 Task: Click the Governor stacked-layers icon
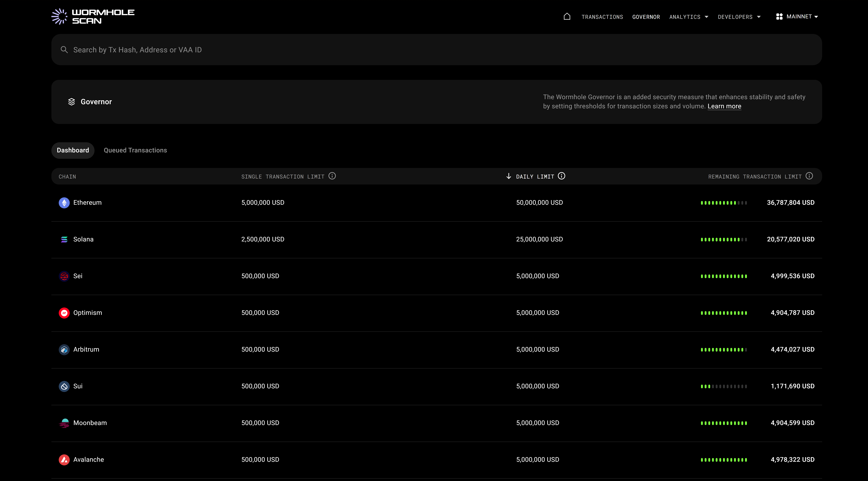[x=71, y=102]
